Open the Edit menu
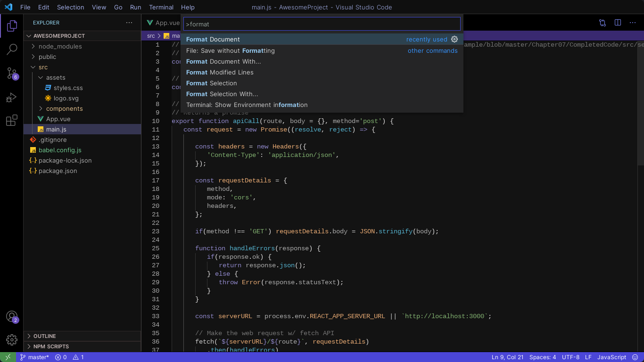This screenshot has height=362, width=644. pos(44,7)
